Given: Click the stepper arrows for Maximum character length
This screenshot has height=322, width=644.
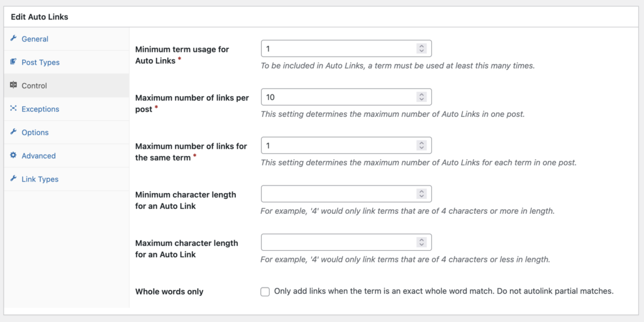Looking at the screenshot, I should coord(421,242).
